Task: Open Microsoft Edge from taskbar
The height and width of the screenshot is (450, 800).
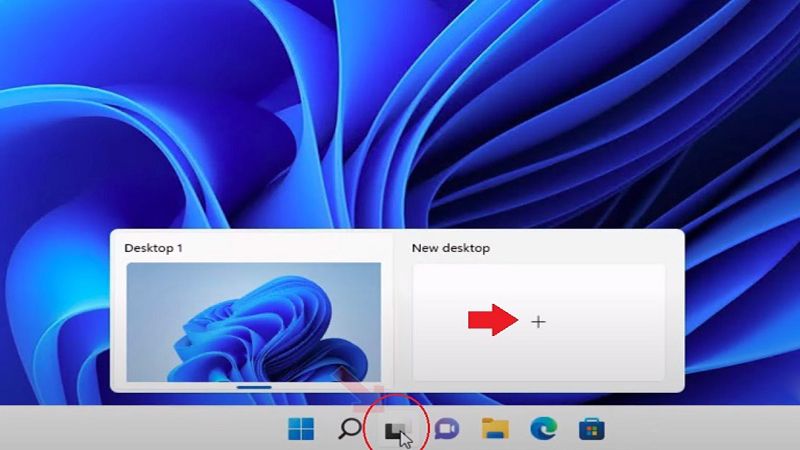Action: [543, 429]
